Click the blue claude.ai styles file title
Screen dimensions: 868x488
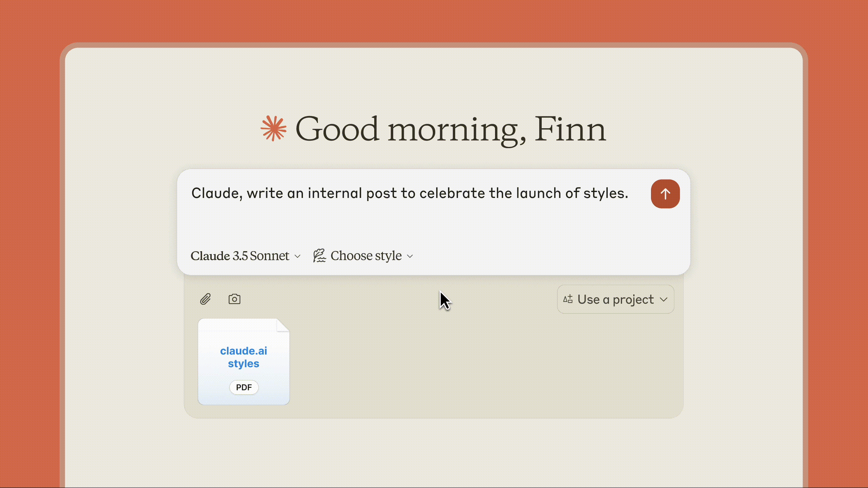click(244, 357)
